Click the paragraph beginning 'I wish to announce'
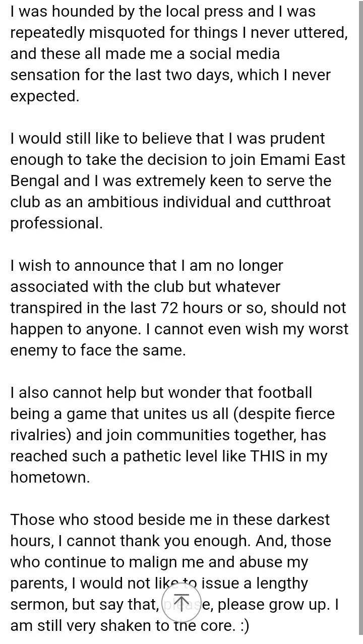 click(179, 308)
